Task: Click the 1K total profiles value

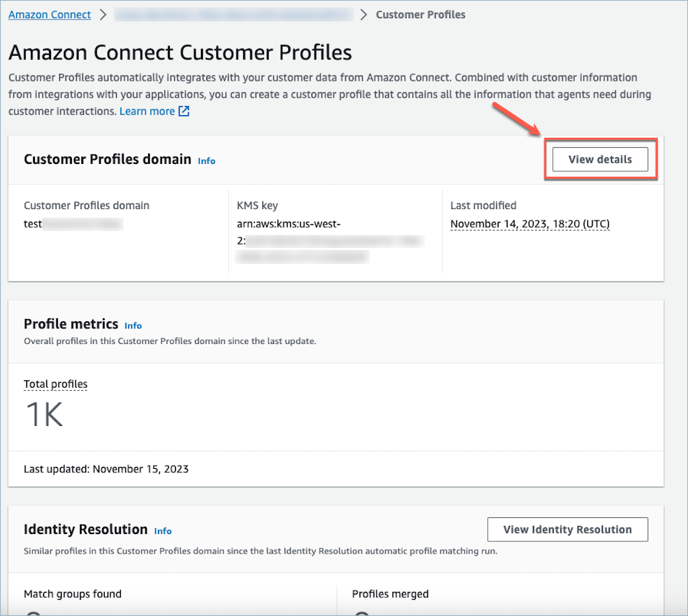Action: [42, 413]
